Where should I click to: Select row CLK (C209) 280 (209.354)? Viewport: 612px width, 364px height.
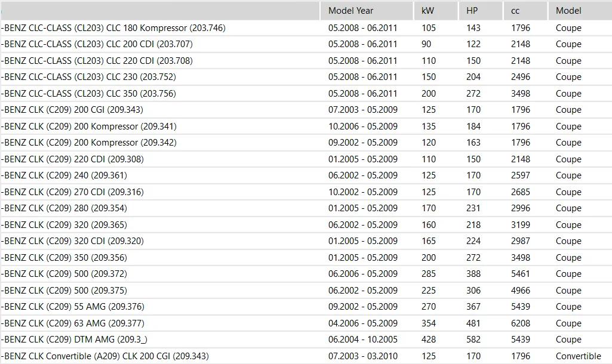[x=306, y=208]
